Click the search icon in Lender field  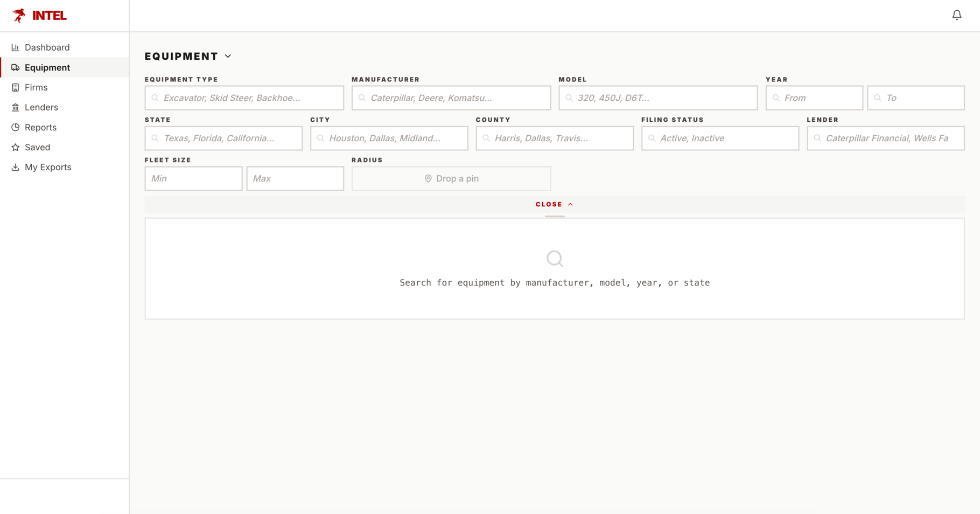(817, 138)
